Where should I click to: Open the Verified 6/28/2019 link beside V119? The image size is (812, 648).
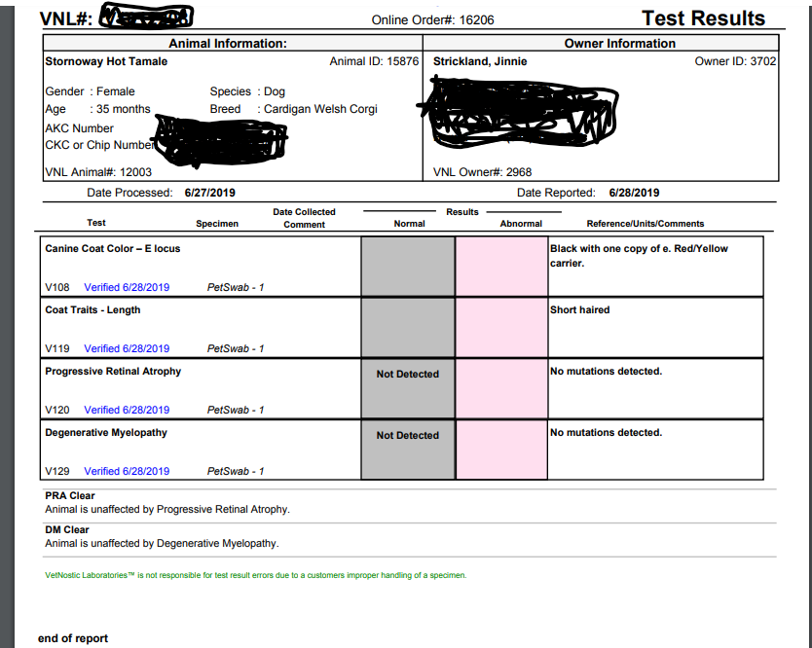click(x=127, y=348)
